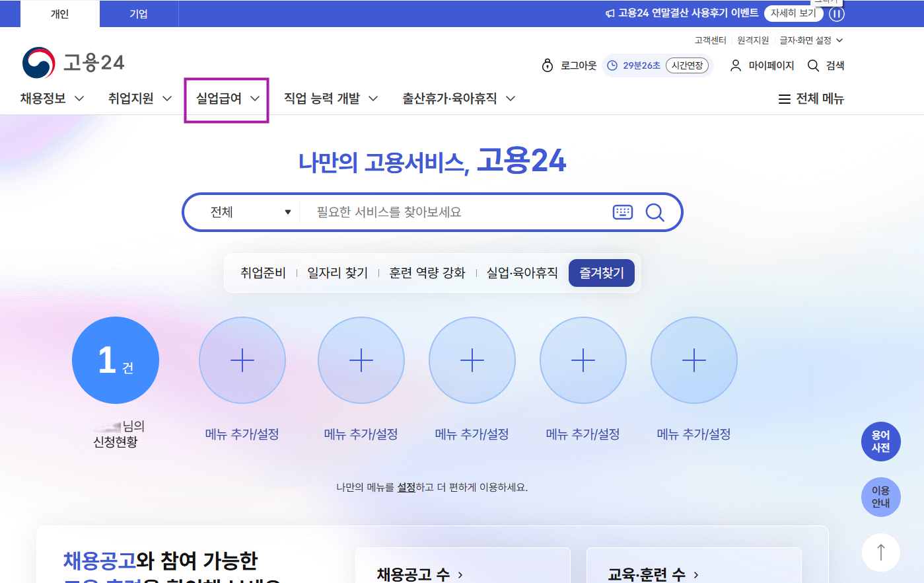Click the 전체 메뉴 label
This screenshot has width=924, height=583.
(820, 99)
